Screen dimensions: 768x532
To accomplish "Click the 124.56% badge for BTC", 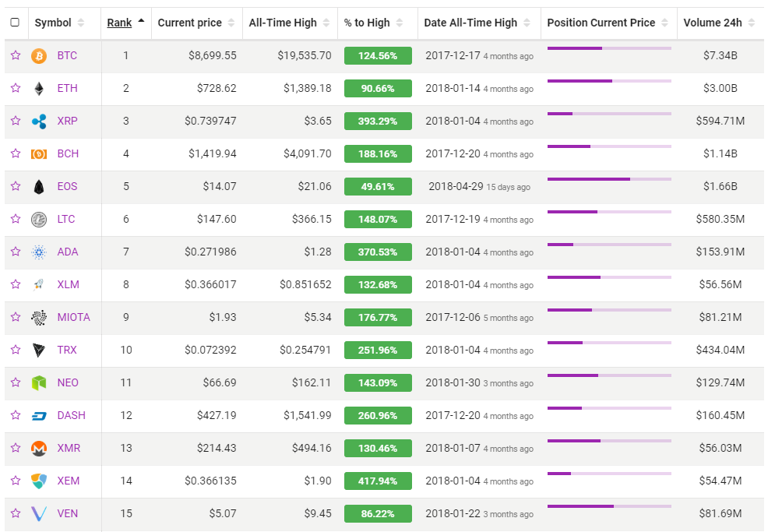I will tap(378, 56).
